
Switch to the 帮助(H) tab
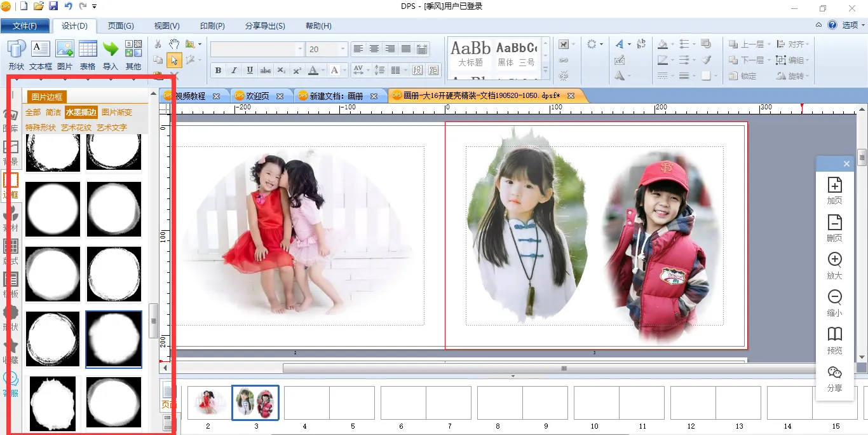(x=318, y=26)
